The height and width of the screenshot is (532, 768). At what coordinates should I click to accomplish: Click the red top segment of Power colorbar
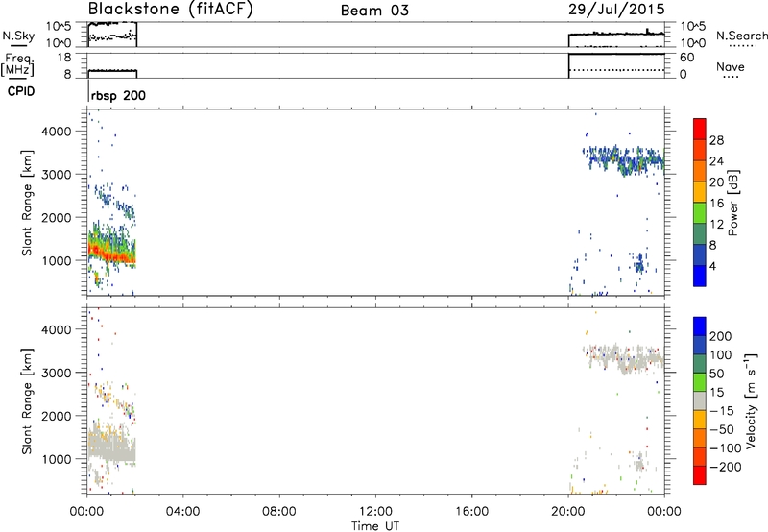click(x=700, y=129)
